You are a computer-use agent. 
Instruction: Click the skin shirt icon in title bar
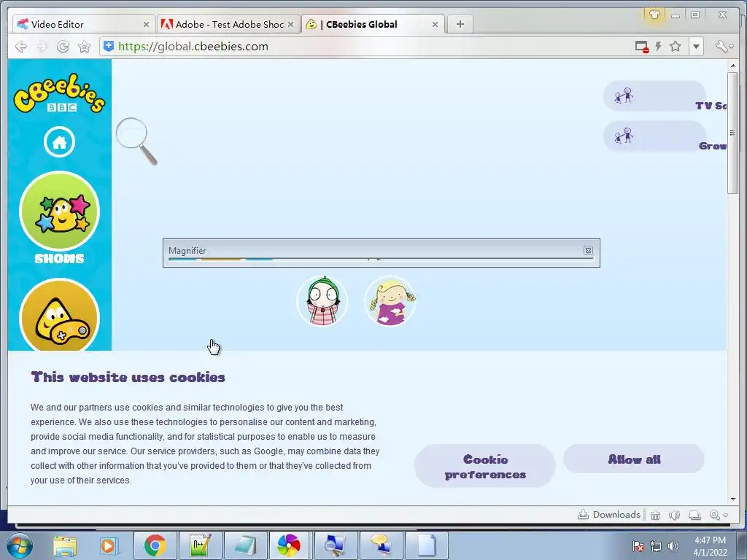point(654,15)
